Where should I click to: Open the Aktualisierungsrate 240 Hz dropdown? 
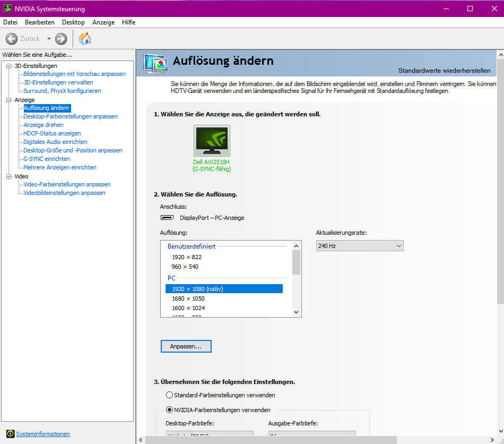coord(360,246)
